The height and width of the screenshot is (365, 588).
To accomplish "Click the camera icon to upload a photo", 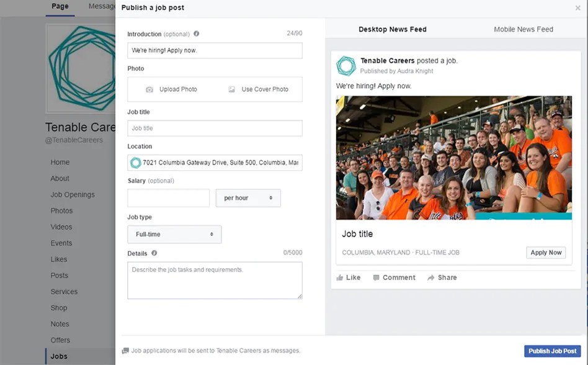I will [149, 89].
